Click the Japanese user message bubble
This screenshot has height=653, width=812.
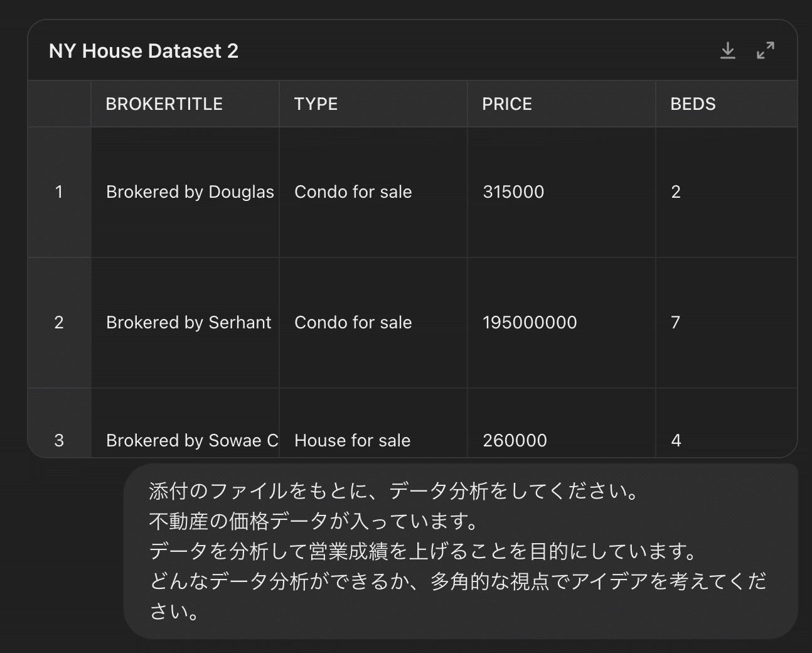tap(460, 551)
